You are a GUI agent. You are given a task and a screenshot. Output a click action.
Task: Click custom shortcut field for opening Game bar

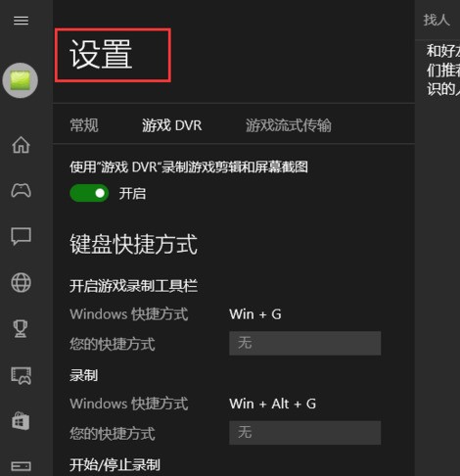click(304, 343)
